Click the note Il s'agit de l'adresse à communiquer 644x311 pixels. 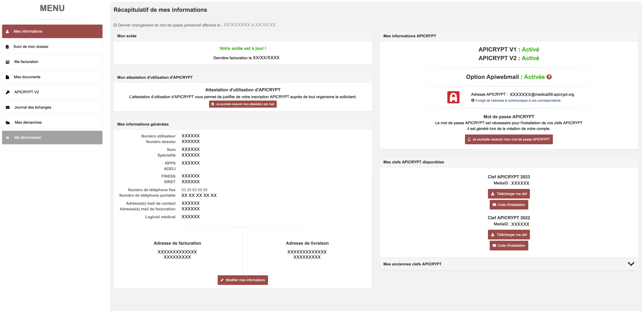[x=518, y=101]
